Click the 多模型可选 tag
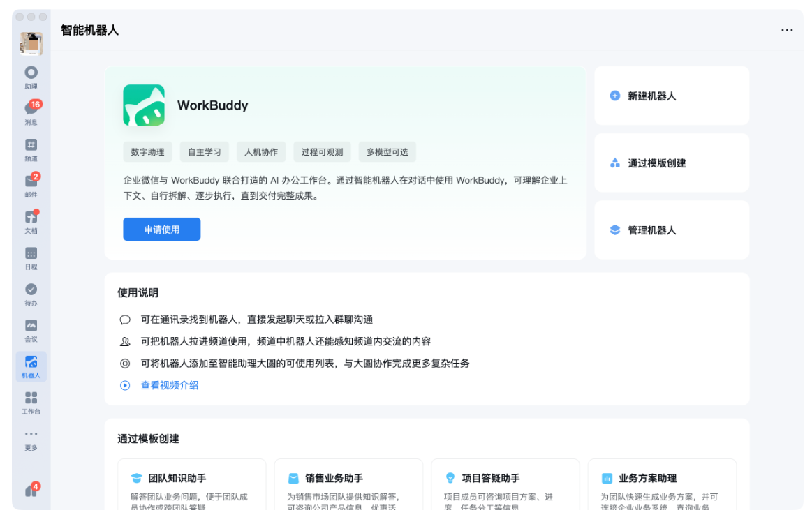This screenshot has height=531, width=812. pos(387,152)
